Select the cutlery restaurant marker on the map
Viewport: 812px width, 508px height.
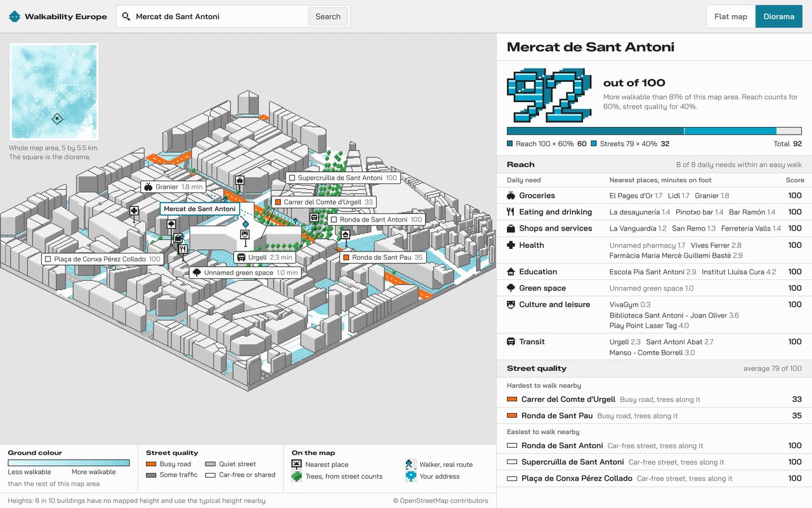[183, 250]
